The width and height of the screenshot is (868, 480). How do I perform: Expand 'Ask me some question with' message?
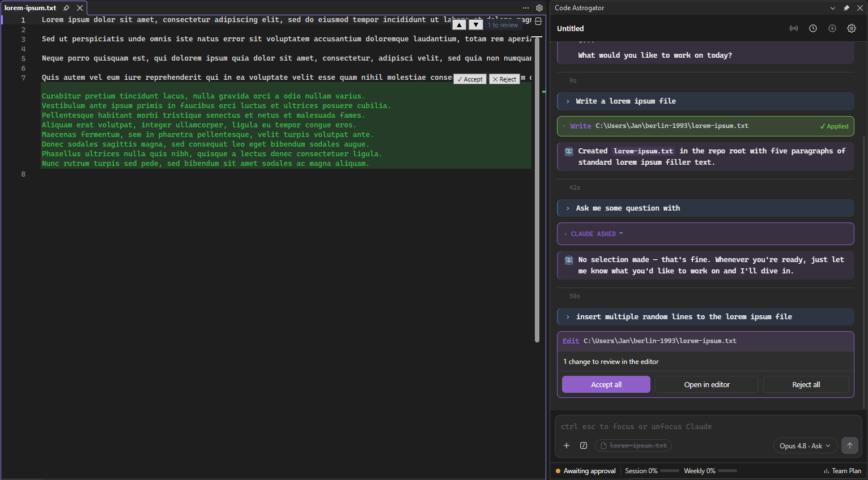click(705, 208)
